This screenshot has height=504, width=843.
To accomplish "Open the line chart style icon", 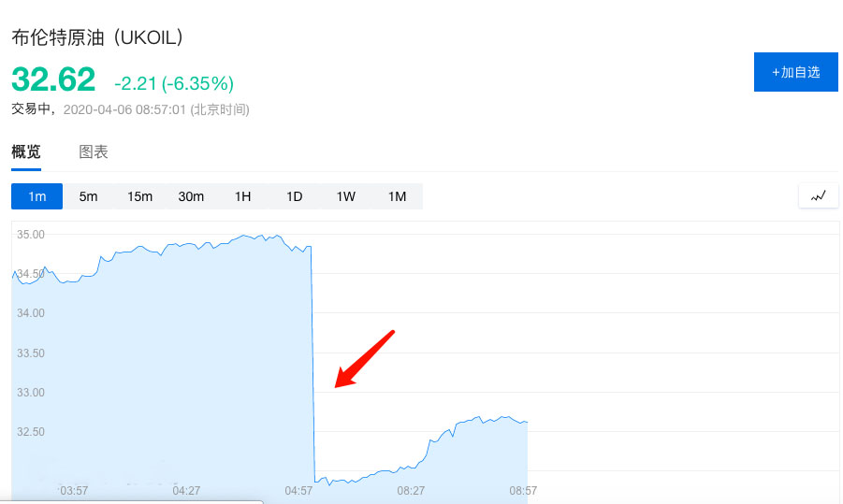I will tap(819, 196).
